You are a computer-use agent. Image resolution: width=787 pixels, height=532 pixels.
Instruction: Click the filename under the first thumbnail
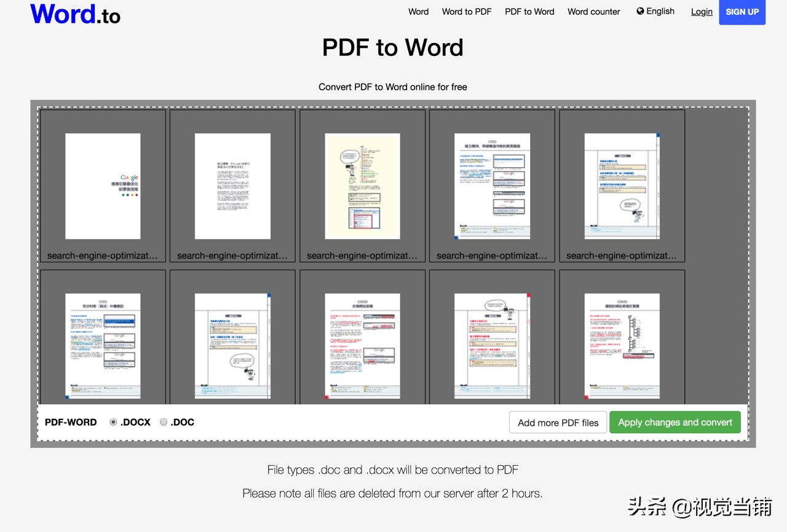pos(103,256)
